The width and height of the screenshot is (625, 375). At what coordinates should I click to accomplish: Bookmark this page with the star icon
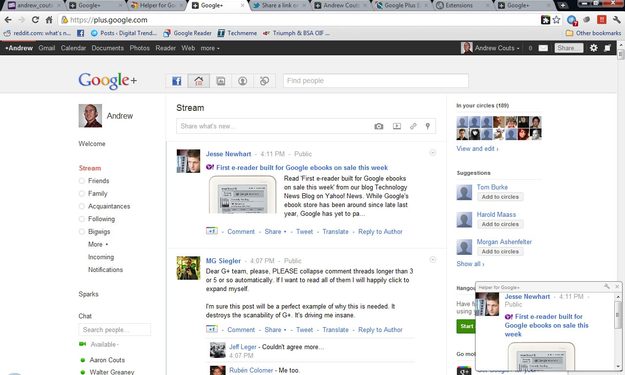(556, 20)
